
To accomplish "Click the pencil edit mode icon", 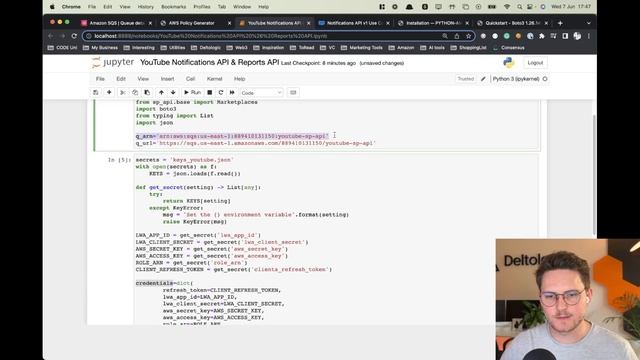I will click(x=483, y=79).
